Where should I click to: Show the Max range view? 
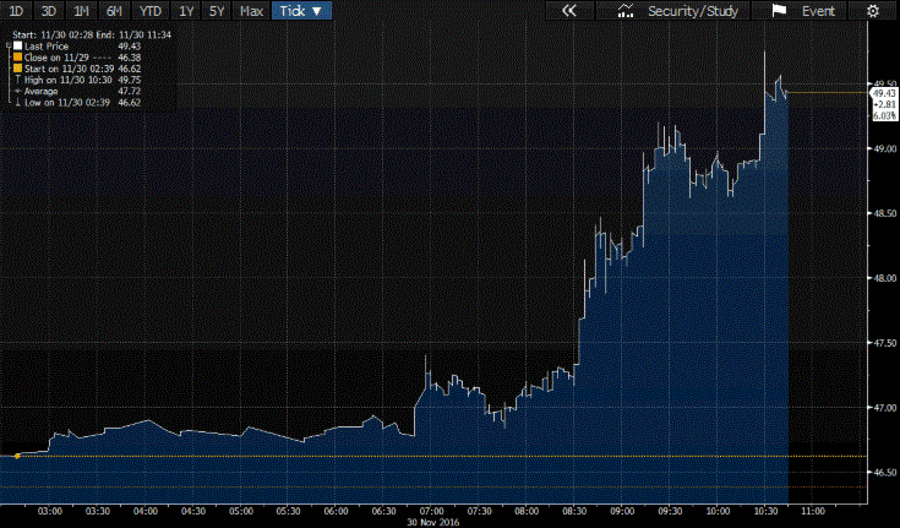point(251,10)
